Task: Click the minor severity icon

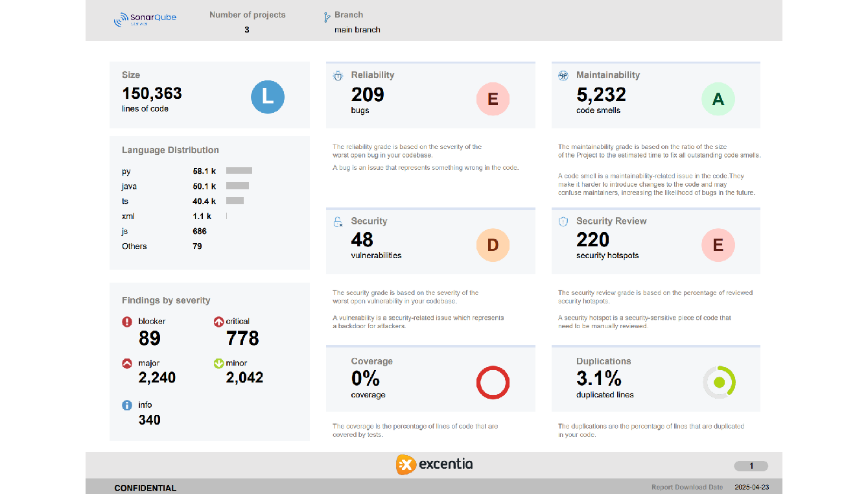Action: pyautogui.click(x=218, y=363)
